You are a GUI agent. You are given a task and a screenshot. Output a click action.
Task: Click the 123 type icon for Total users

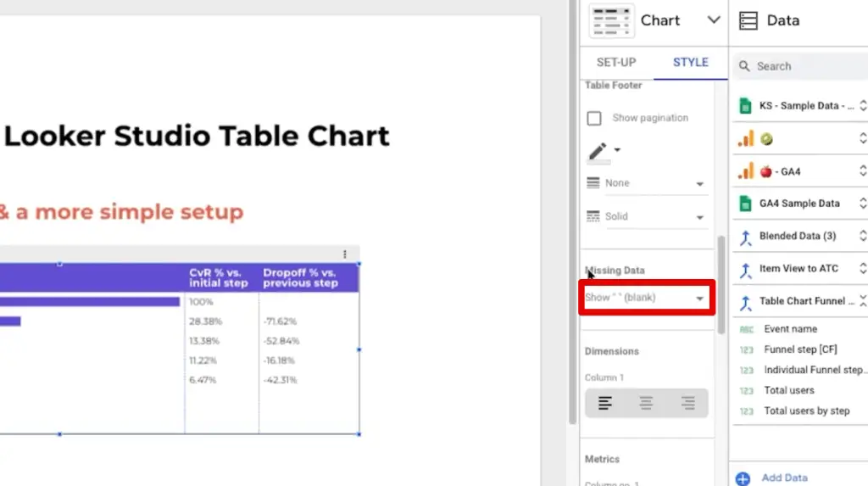(x=746, y=391)
